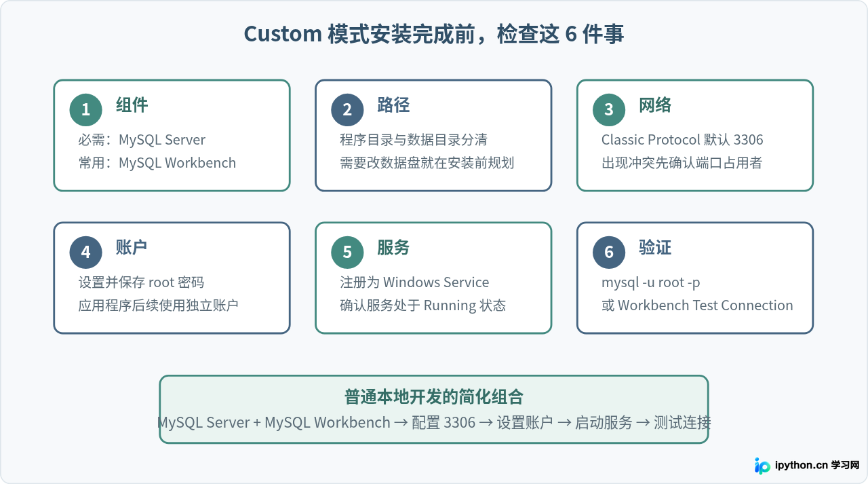Click the card heading '验证'

click(655, 247)
